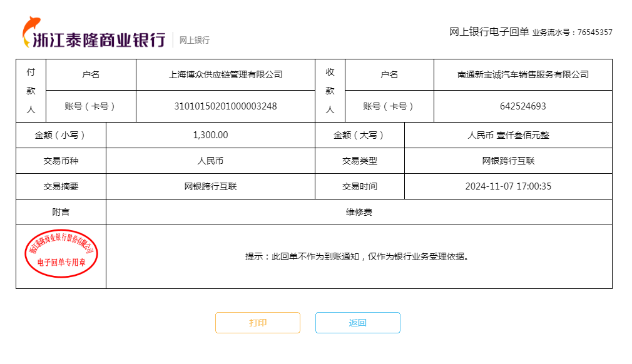This screenshot has height=364, width=632.
Task: Click the 交易类型 value 网银跨行互联
Action: 508,161
